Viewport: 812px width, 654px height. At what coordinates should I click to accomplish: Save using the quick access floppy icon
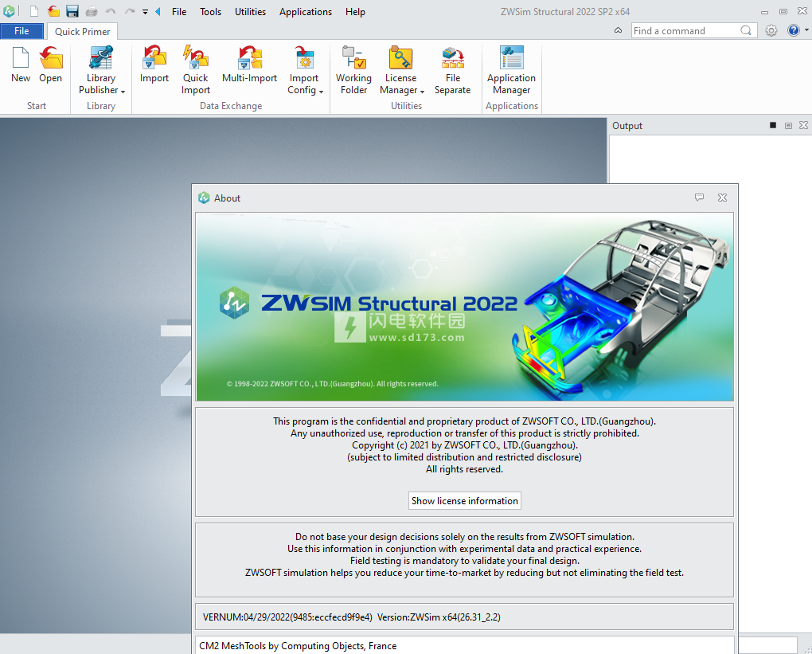72,11
